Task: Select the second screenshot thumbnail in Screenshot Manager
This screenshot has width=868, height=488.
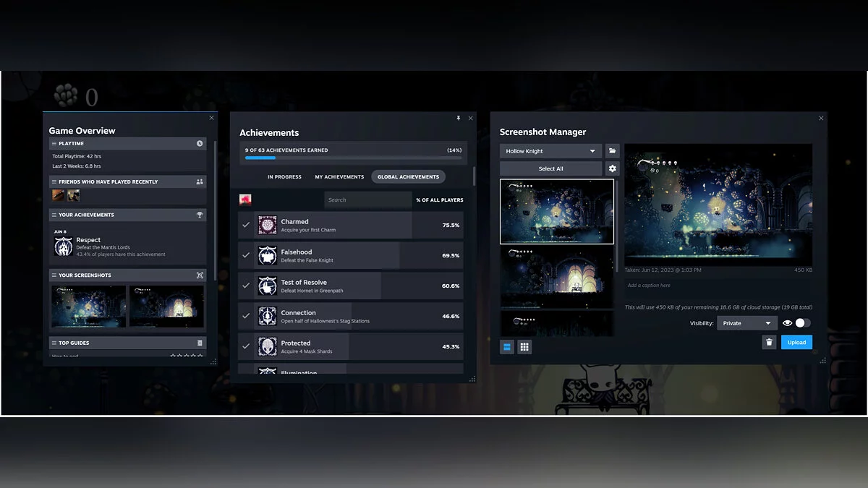Action: point(557,276)
